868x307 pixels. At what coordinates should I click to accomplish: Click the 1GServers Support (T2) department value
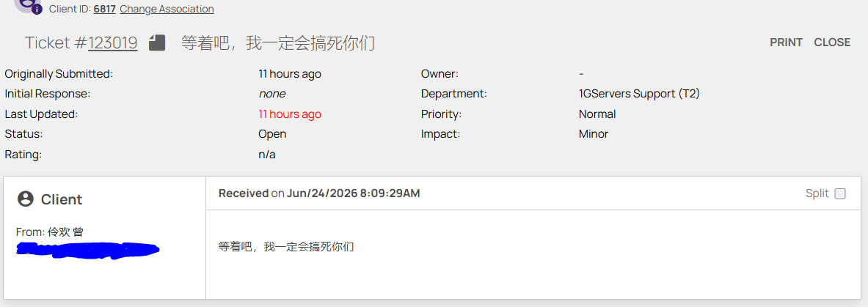click(x=639, y=94)
